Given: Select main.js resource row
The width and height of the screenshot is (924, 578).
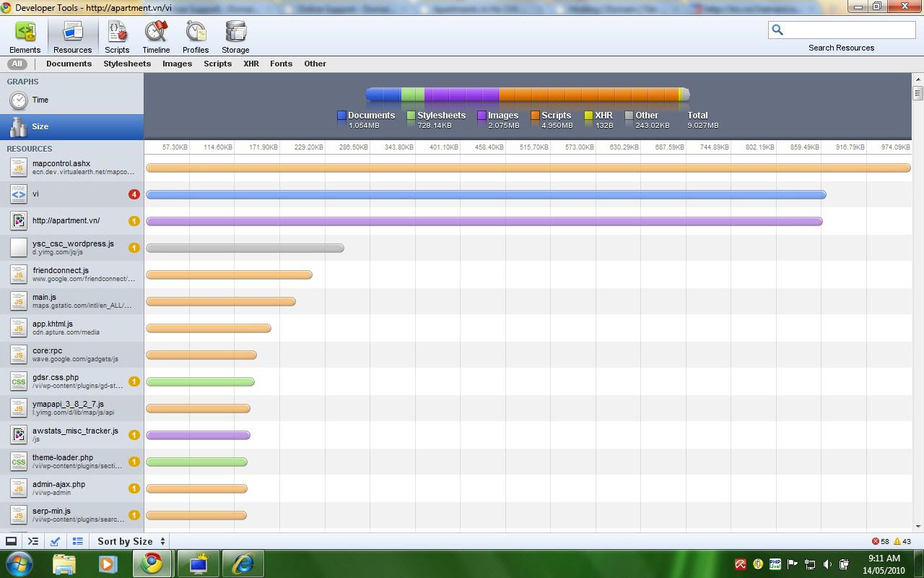Looking at the screenshot, I should [x=72, y=301].
